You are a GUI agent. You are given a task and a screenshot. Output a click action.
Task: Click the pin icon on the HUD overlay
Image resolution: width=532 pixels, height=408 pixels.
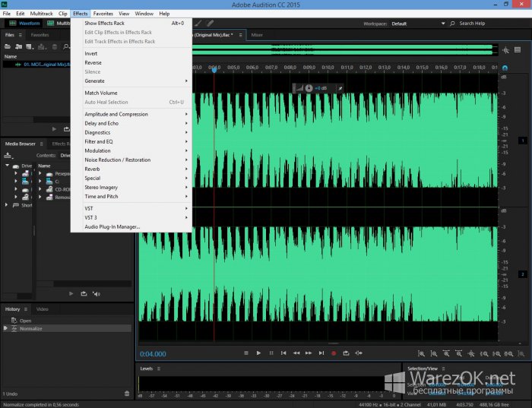[340, 88]
